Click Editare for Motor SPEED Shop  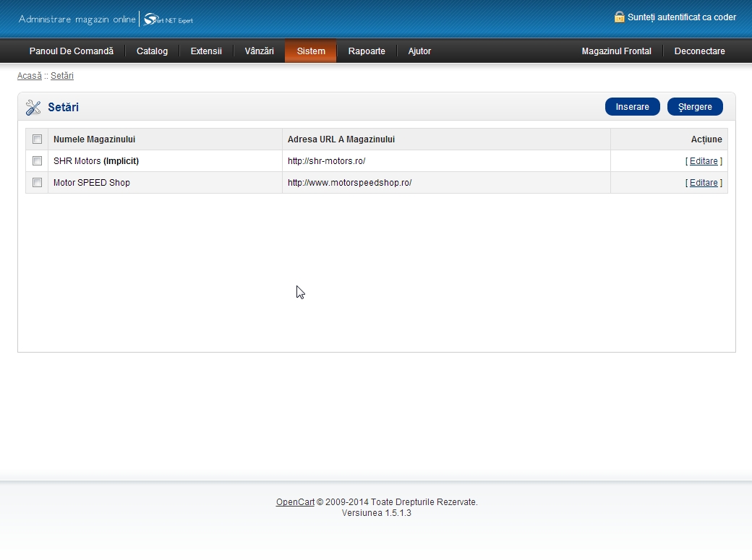coord(704,183)
